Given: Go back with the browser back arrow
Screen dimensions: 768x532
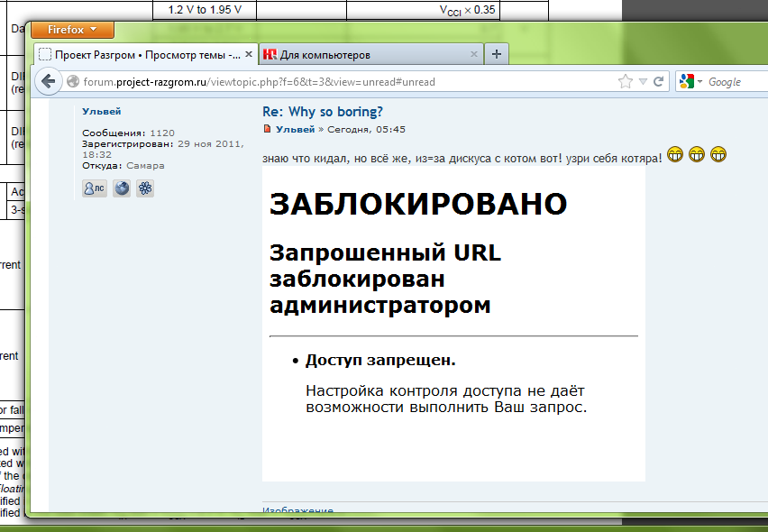Looking at the screenshot, I should (47, 81).
